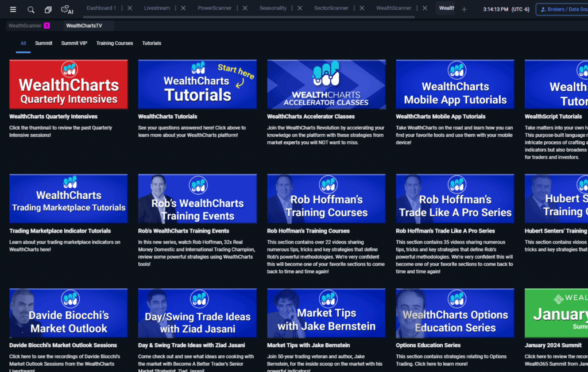The width and height of the screenshot is (588, 372).
Task: Add a new tab with plus icon
Action: click(x=464, y=9)
